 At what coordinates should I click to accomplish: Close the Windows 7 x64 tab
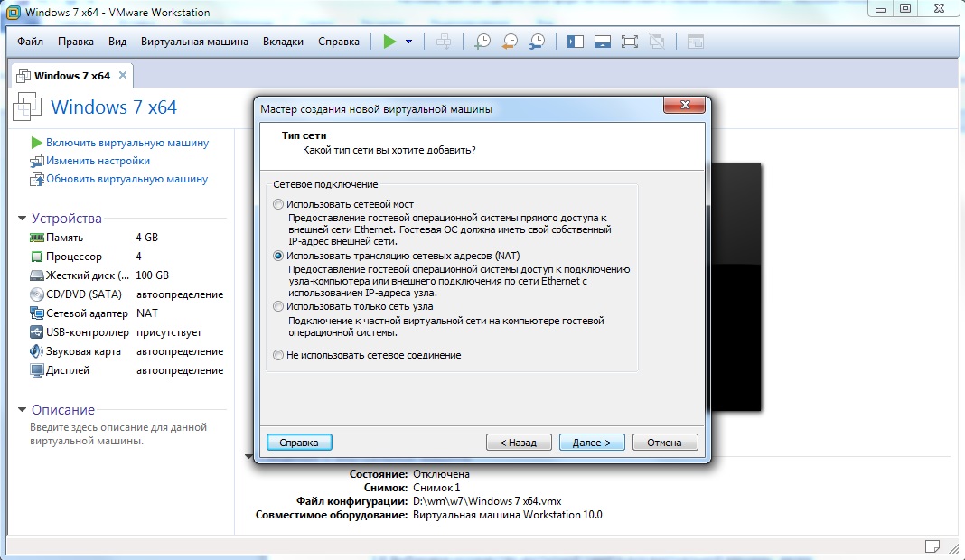click(x=123, y=75)
